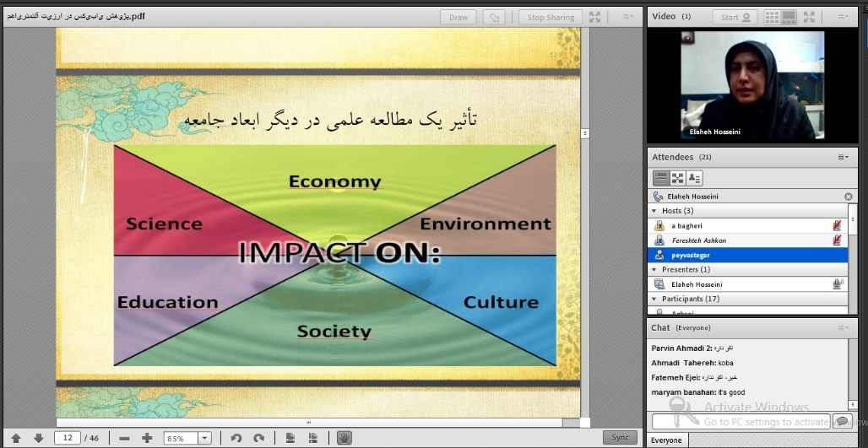
Task: Select the fit width view icon
Action: point(312,438)
